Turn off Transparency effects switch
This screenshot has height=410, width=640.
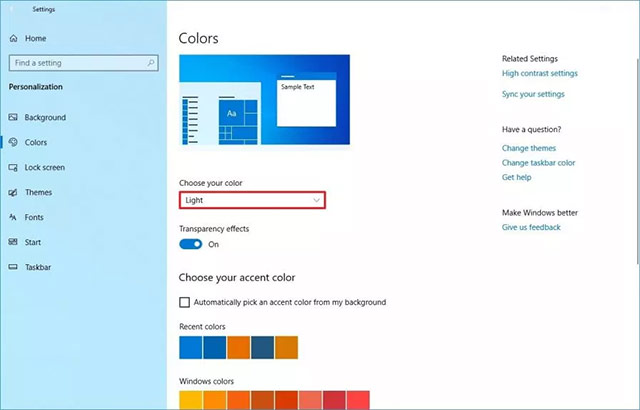coord(191,244)
